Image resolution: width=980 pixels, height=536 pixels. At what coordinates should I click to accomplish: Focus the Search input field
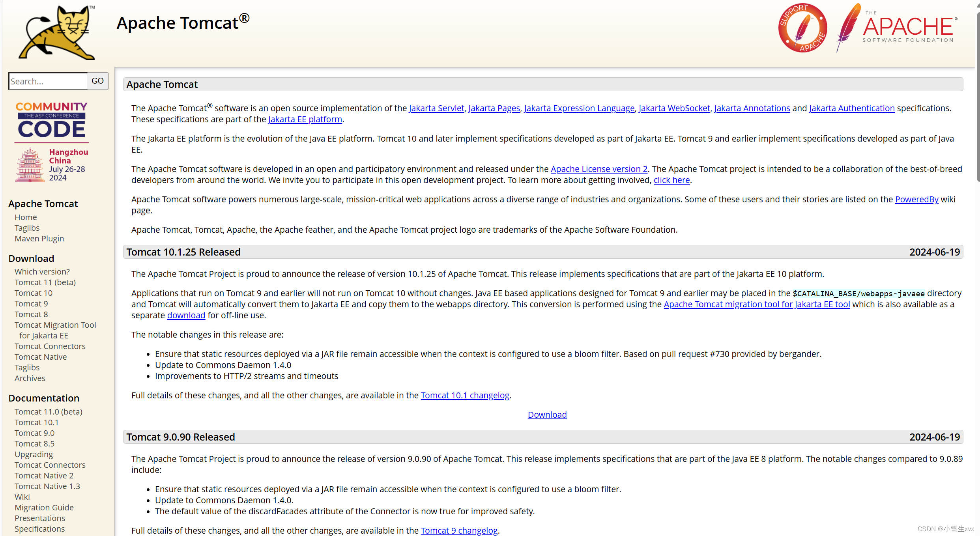pos(48,81)
